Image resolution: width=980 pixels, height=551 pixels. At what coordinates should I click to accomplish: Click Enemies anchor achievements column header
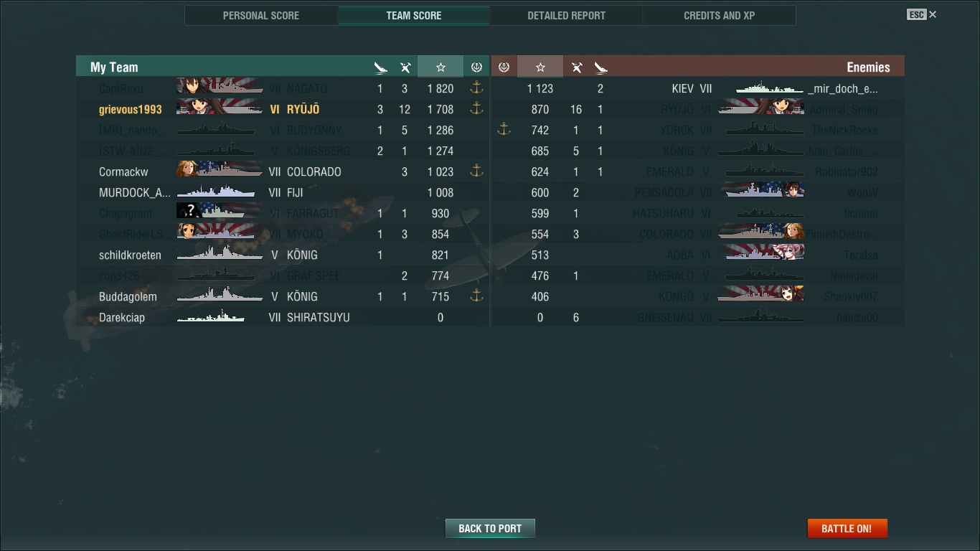tap(504, 67)
